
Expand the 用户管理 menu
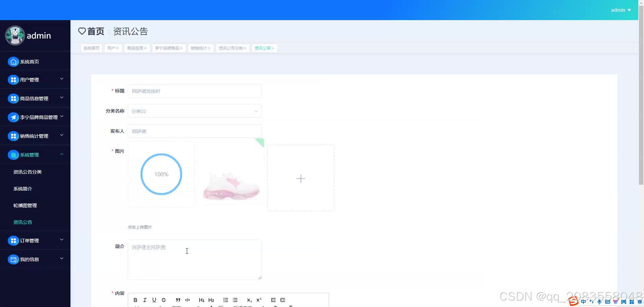pyautogui.click(x=62, y=79)
